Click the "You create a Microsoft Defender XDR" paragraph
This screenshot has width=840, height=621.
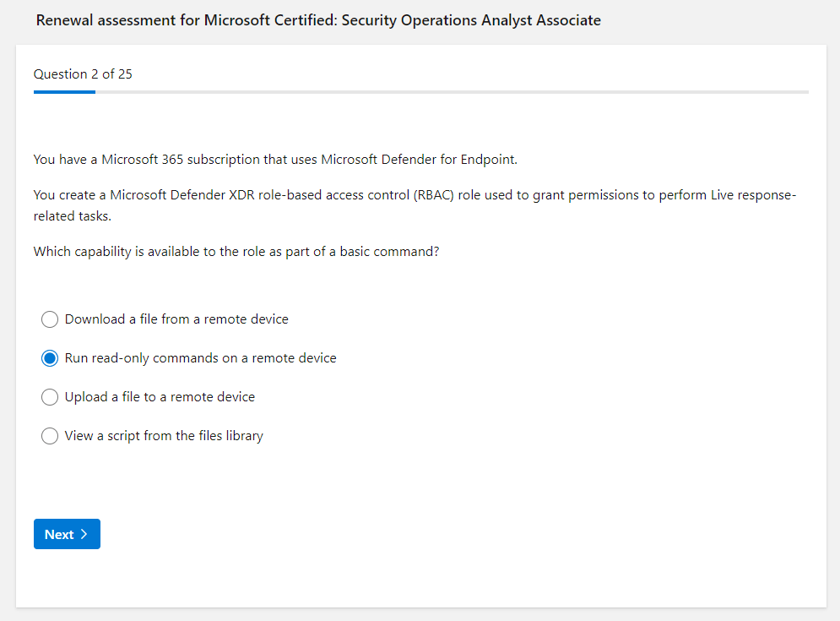(x=414, y=196)
